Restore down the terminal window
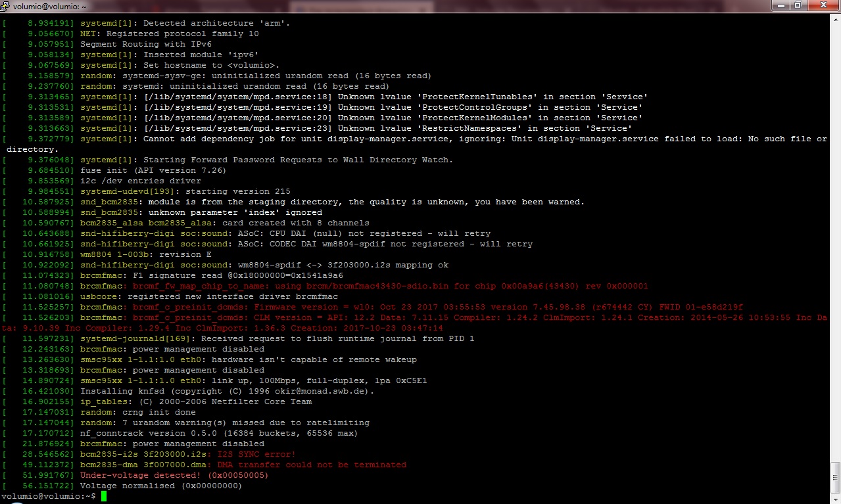The image size is (841, 504). pyautogui.click(x=800, y=5)
